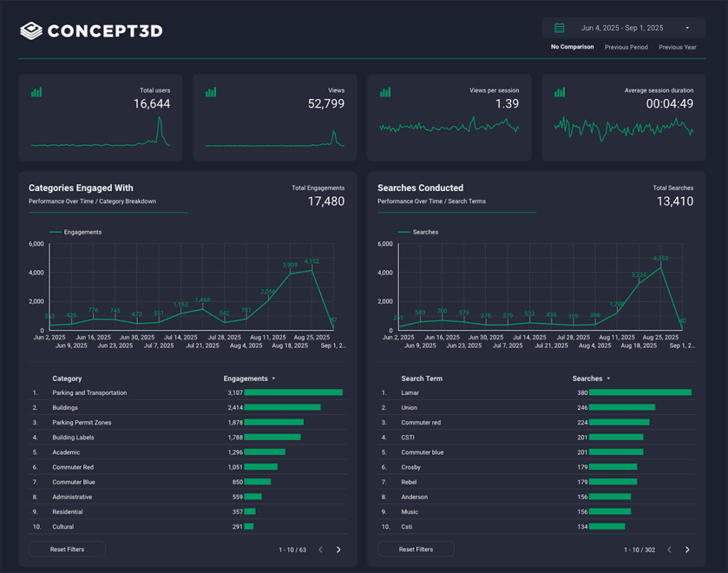
Task: Select the Lamar search term
Action: [x=410, y=393]
